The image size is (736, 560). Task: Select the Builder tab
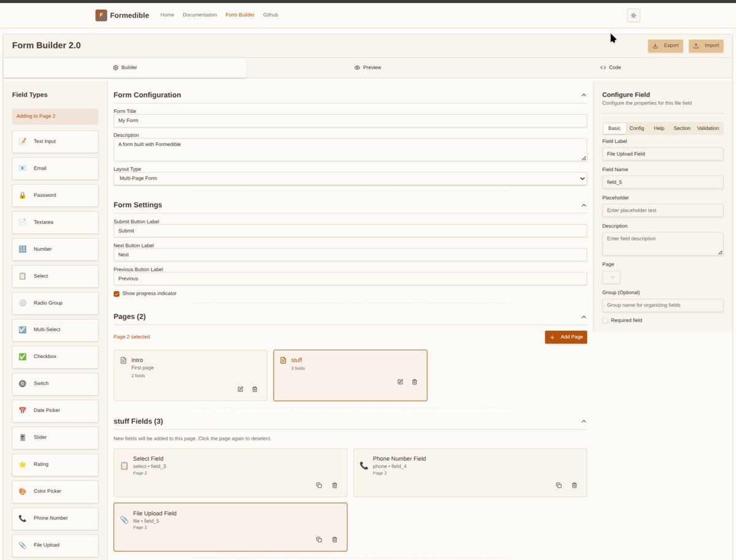point(125,67)
